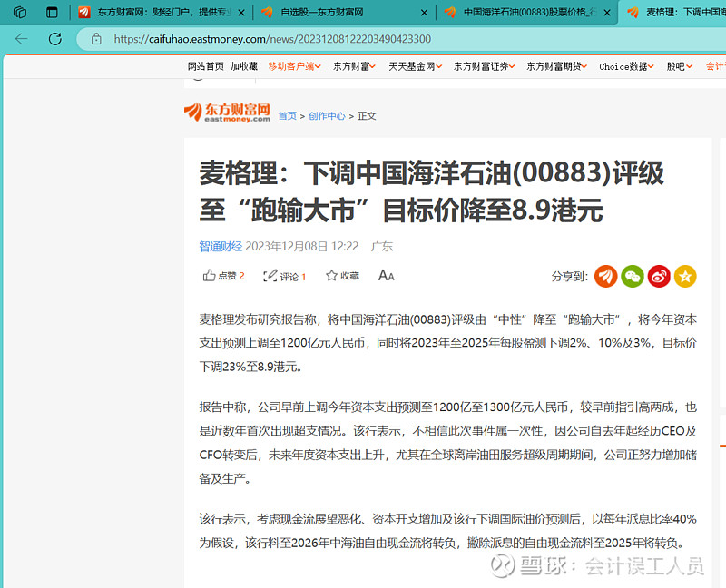Click the 加收藏 link
The image size is (726, 588).
coord(244,66)
